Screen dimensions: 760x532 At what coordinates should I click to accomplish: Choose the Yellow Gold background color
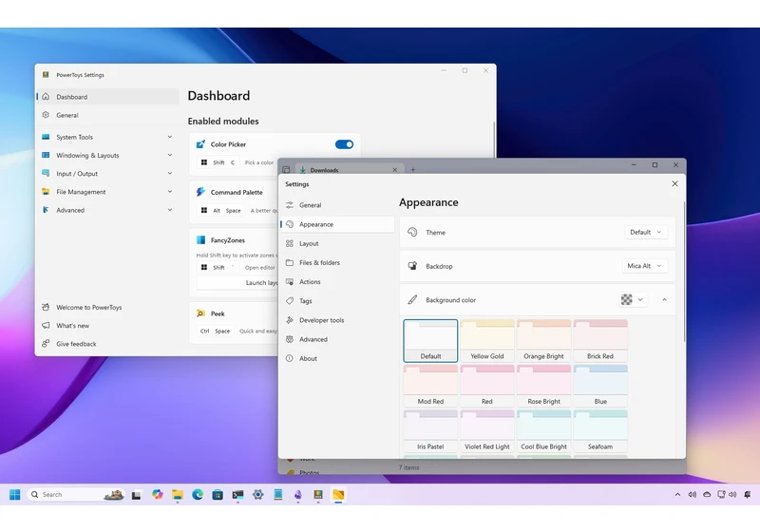[487, 341]
